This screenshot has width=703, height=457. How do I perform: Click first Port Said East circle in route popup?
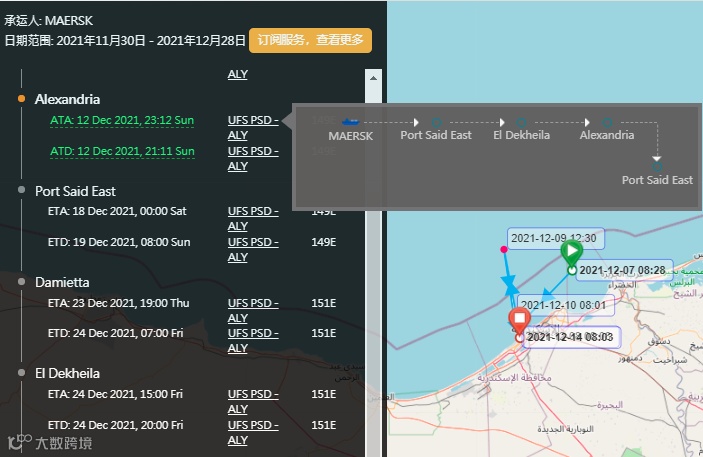click(x=436, y=122)
